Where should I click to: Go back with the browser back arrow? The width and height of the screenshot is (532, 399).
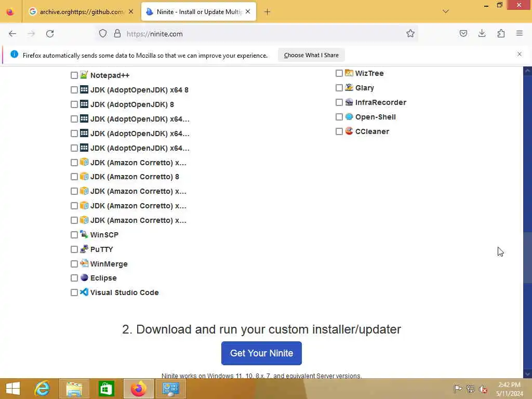12,34
